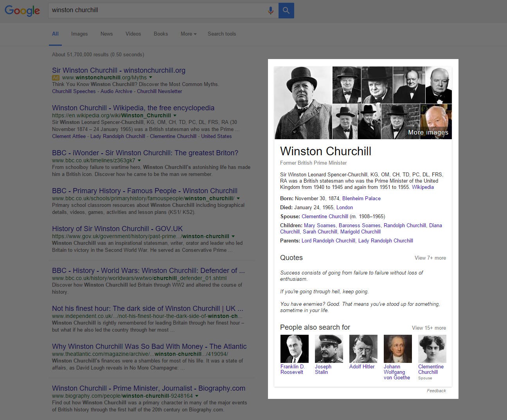This screenshot has width=507, height=420.
Task: Click the Johann Wolfgang von Goethe thumbnail
Action: (398, 349)
